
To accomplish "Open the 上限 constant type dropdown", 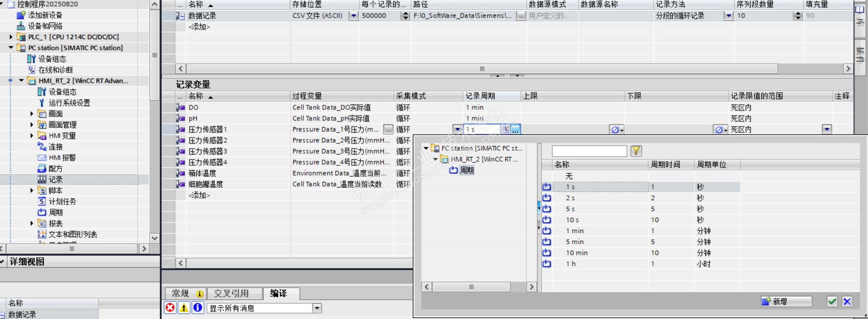I will (616, 130).
